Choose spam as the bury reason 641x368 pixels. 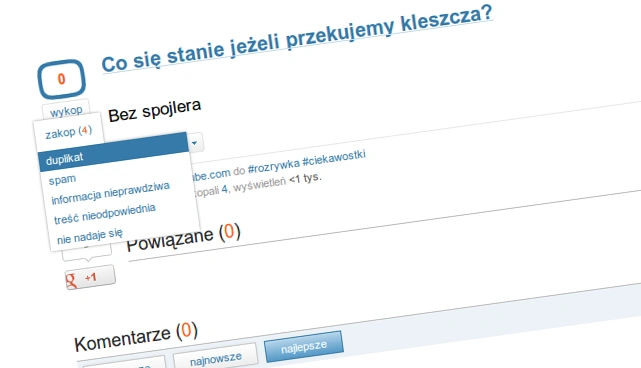(x=62, y=180)
